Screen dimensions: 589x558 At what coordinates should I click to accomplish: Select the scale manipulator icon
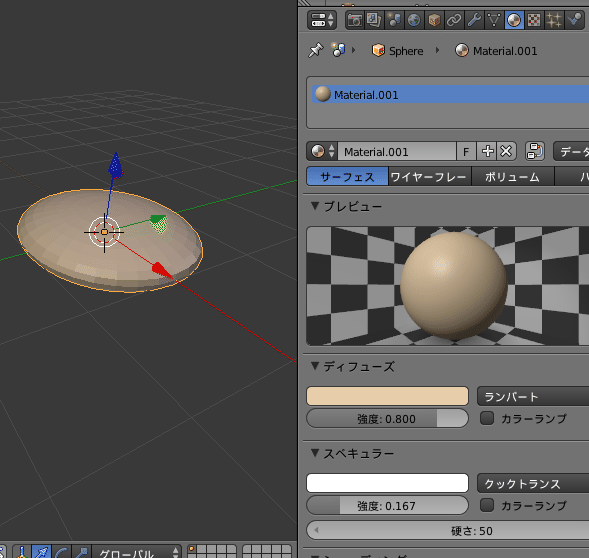coord(81,552)
